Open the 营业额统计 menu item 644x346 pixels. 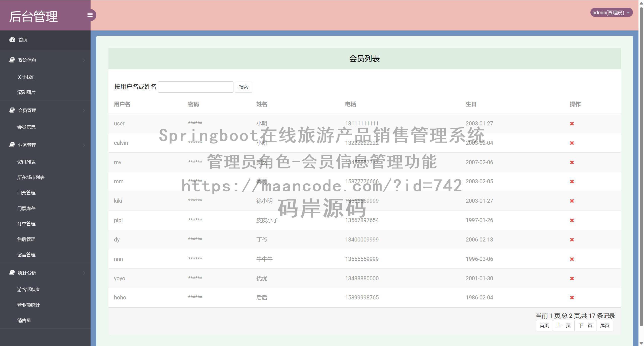click(28, 305)
